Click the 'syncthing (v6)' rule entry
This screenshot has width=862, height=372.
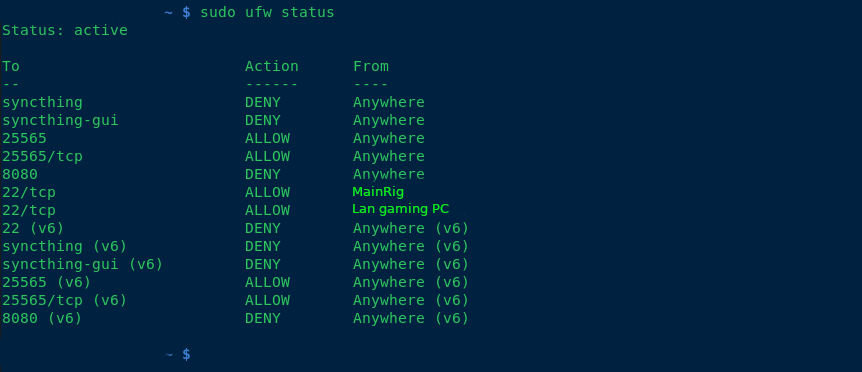coord(65,246)
